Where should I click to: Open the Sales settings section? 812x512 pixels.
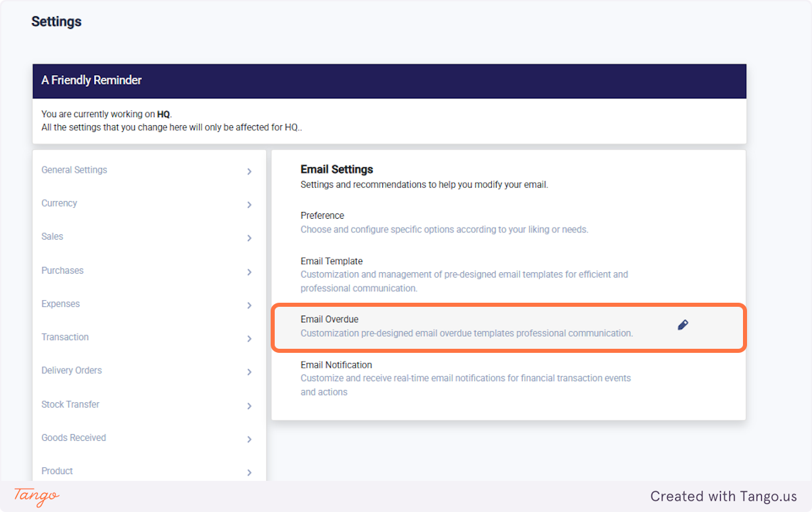coord(52,236)
